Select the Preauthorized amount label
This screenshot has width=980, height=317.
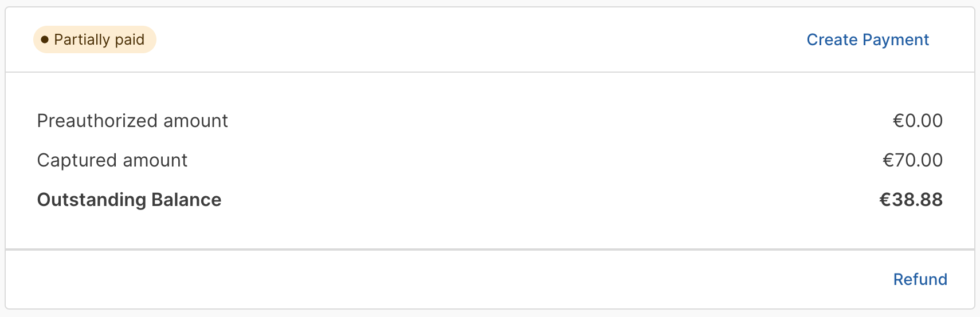132,121
